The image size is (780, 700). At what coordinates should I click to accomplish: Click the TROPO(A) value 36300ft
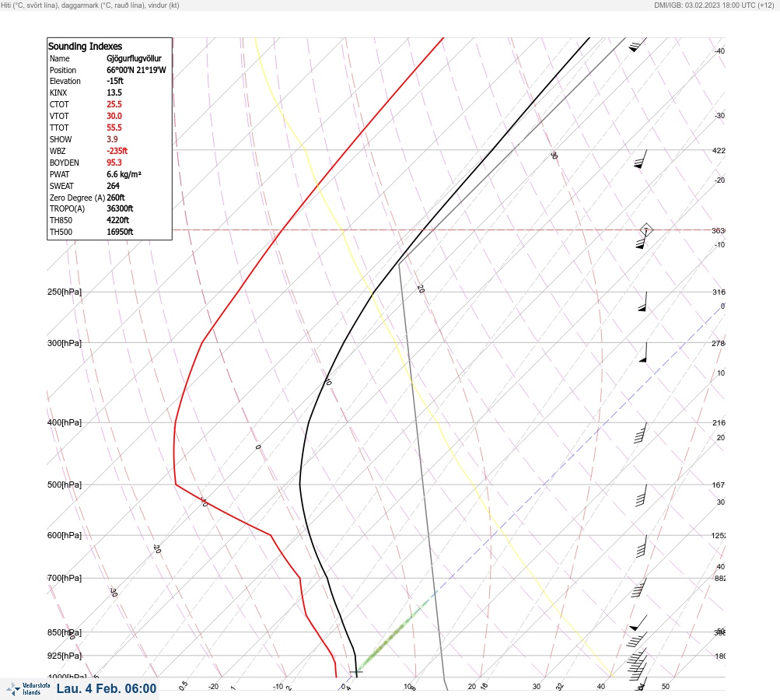pos(120,208)
